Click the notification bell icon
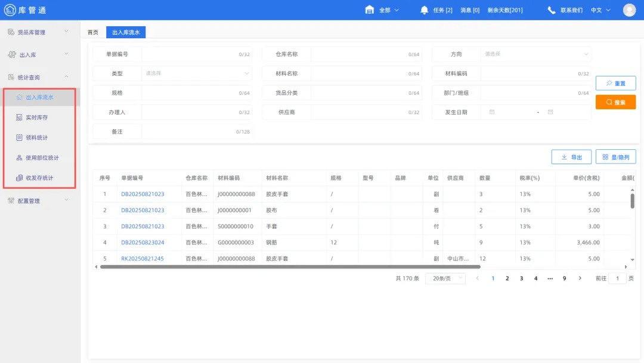Screen dimensions: 644x363 (425, 10)
